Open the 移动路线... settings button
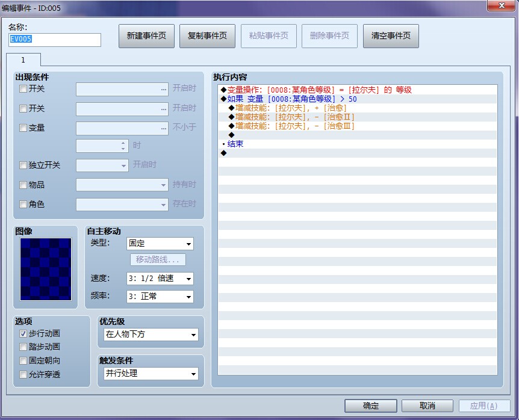 click(x=158, y=259)
